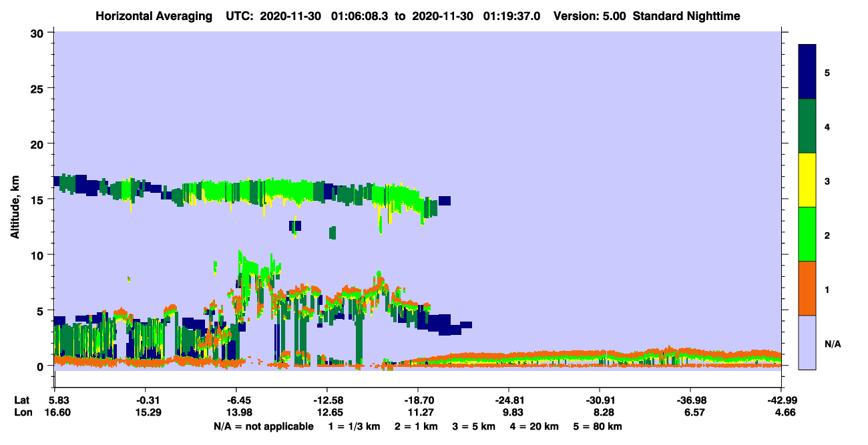Click latitude value -24.81
This screenshot has height=445, width=868.
pyautogui.click(x=509, y=400)
